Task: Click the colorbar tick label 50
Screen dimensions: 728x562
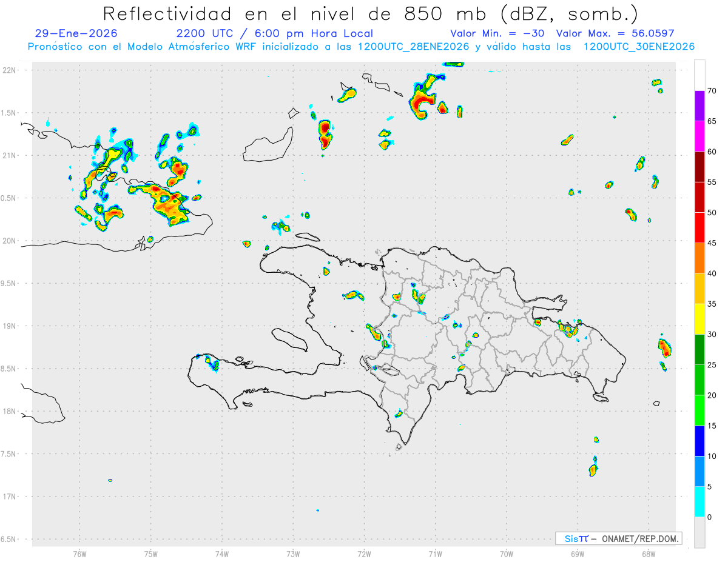Action: tap(712, 213)
